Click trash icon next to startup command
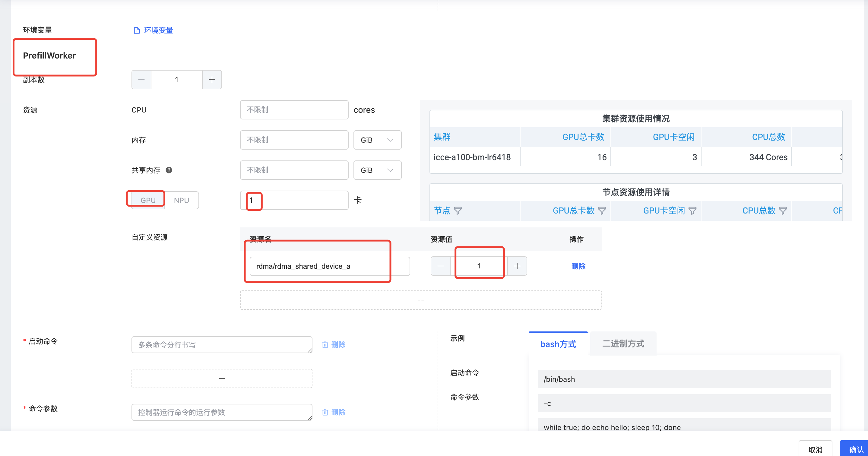 pos(325,345)
